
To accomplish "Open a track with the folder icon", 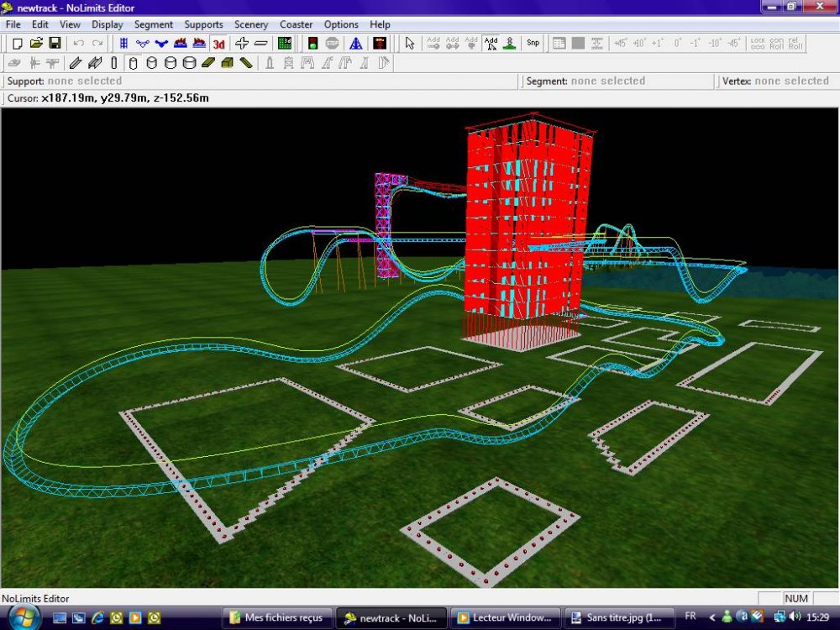I will coord(36,43).
